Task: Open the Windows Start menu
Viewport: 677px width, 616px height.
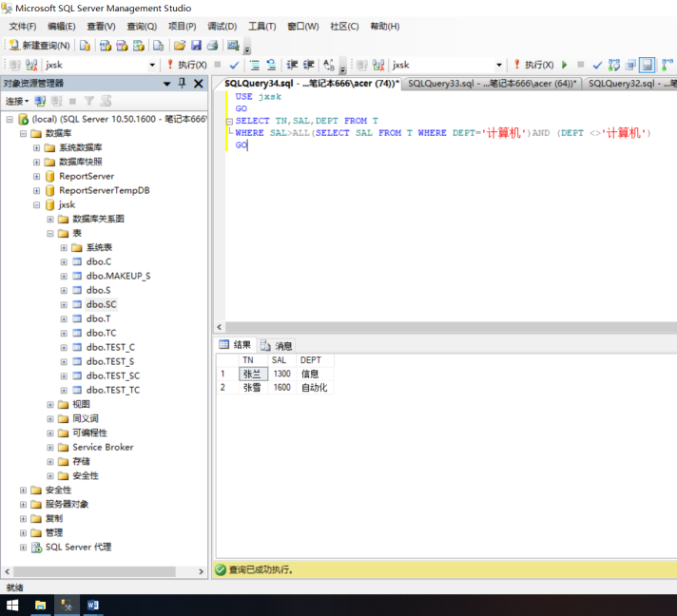Action: 12,606
